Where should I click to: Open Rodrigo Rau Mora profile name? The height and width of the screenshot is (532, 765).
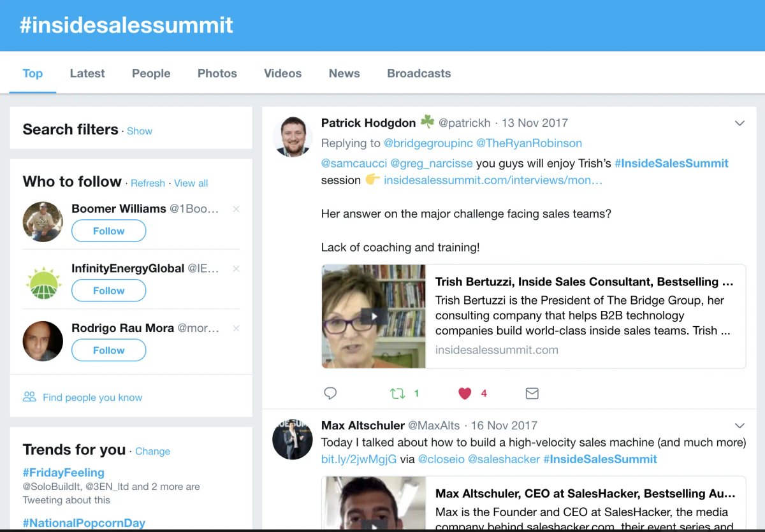(122, 328)
